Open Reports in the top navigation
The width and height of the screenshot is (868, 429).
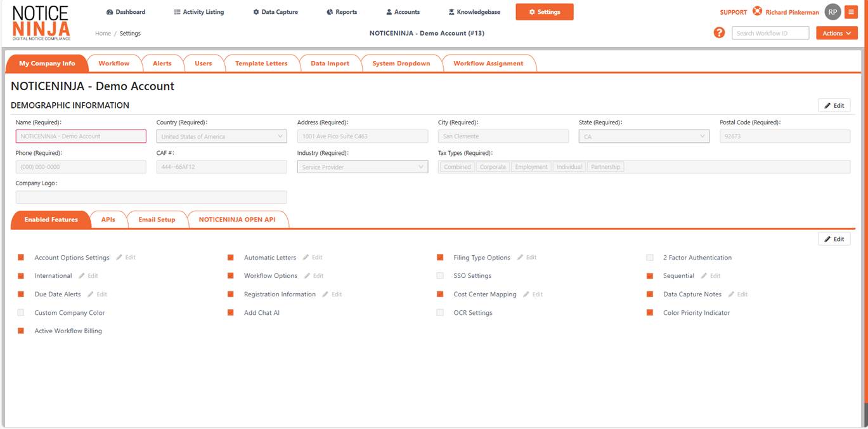pos(342,12)
